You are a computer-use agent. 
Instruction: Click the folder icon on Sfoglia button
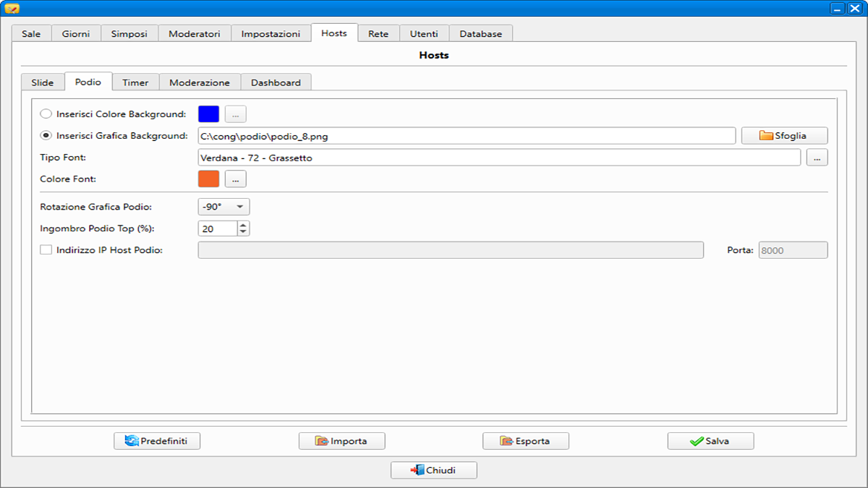(x=767, y=136)
